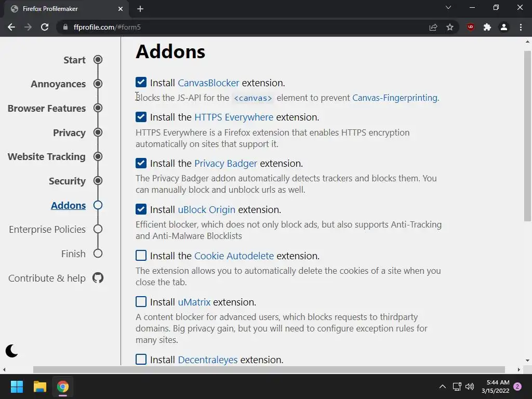Open the GitHub icon next to Contribute & help
The image size is (532, 399).
pyautogui.click(x=98, y=278)
